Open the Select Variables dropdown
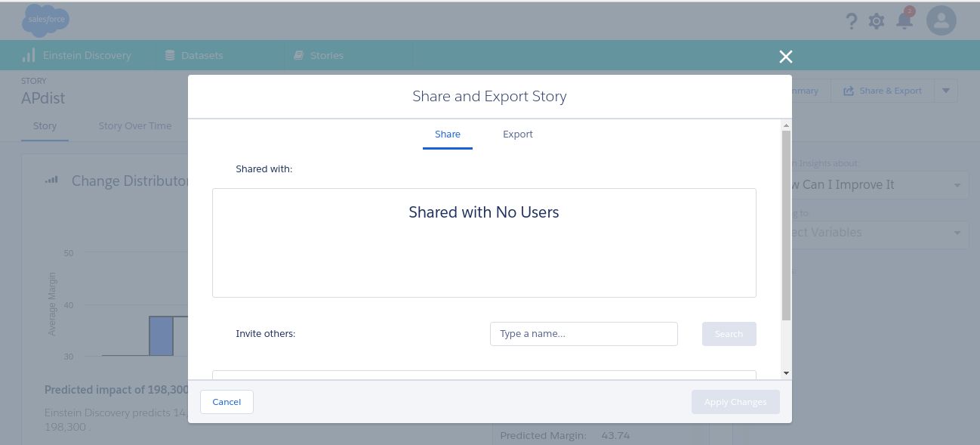Screen dimensions: 980x445 pos(876,233)
